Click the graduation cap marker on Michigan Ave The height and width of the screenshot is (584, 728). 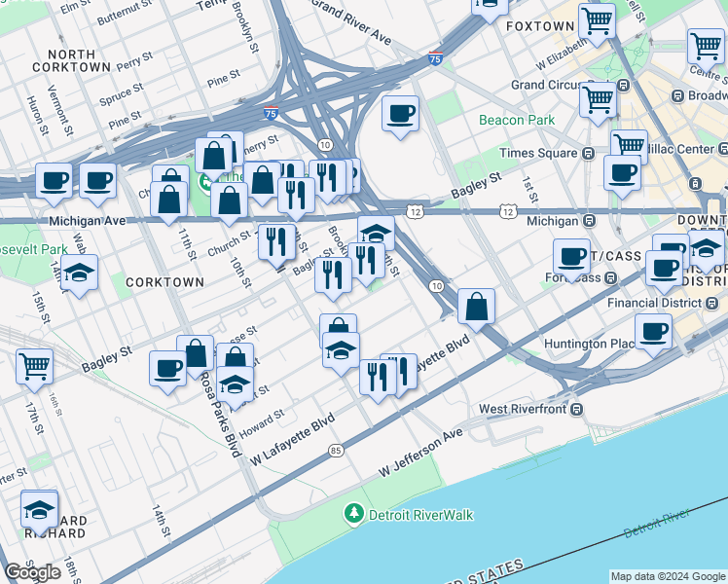click(376, 232)
